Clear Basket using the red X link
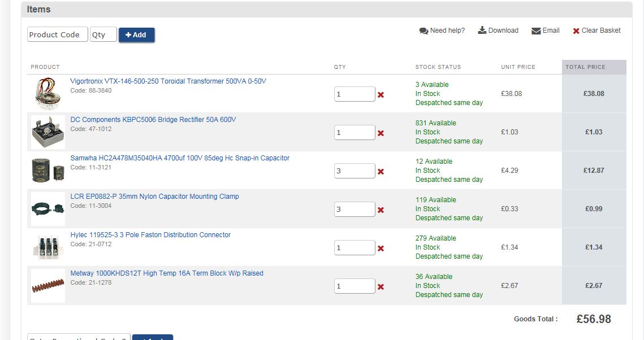 [x=576, y=31]
